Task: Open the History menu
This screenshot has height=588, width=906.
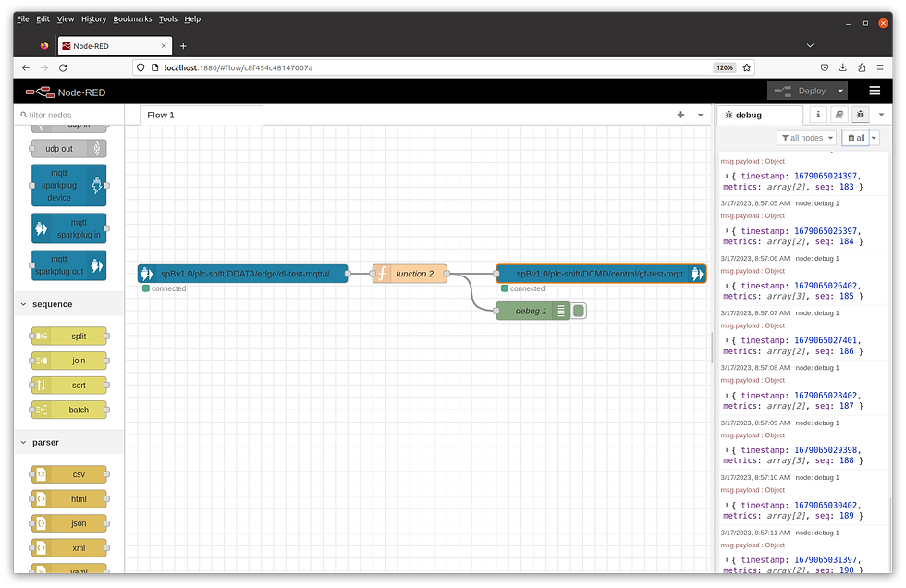Action: pyautogui.click(x=93, y=19)
